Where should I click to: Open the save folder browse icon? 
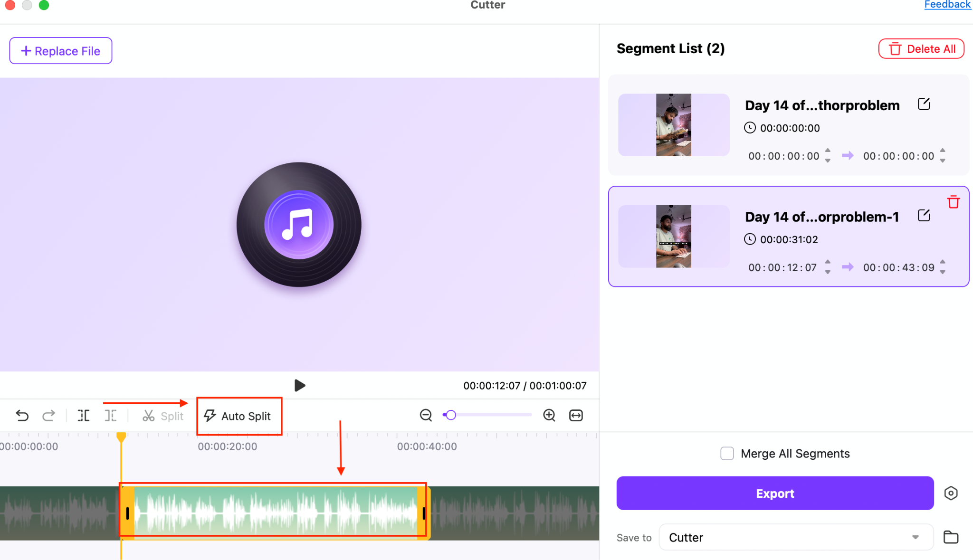tap(951, 537)
